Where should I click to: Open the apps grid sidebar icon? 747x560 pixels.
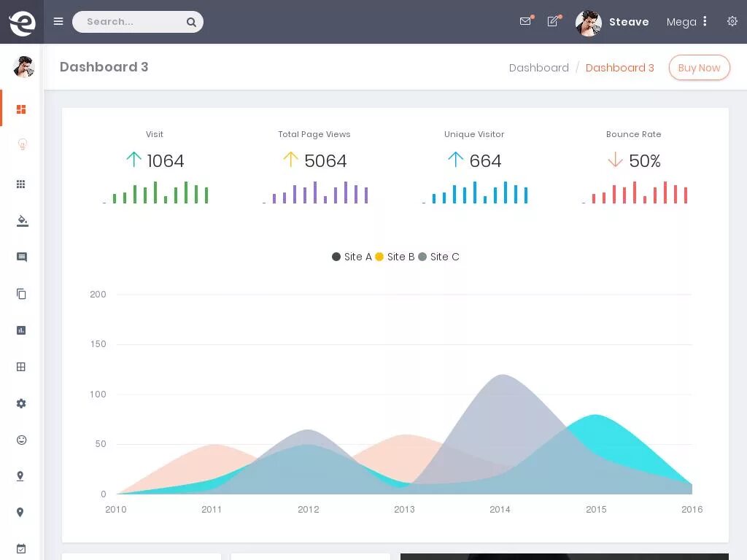pyautogui.click(x=21, y=184)
